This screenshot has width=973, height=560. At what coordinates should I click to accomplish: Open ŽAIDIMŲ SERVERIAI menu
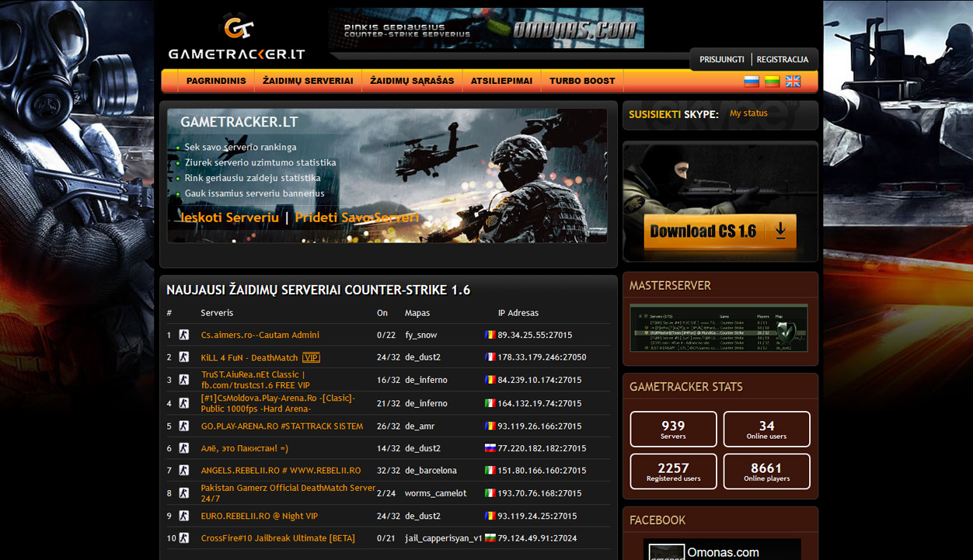[x=308, y=81]
